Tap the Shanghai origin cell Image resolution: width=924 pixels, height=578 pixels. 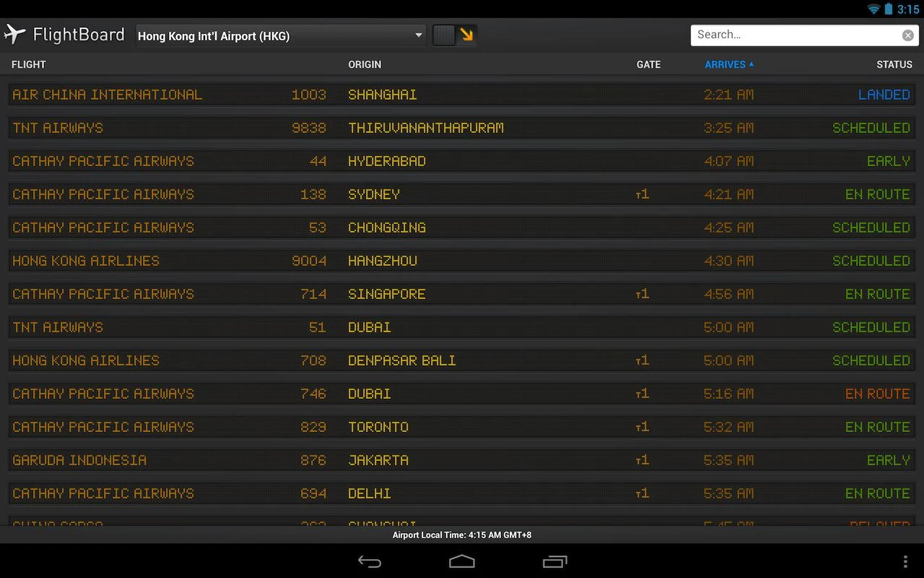(383, 95)
